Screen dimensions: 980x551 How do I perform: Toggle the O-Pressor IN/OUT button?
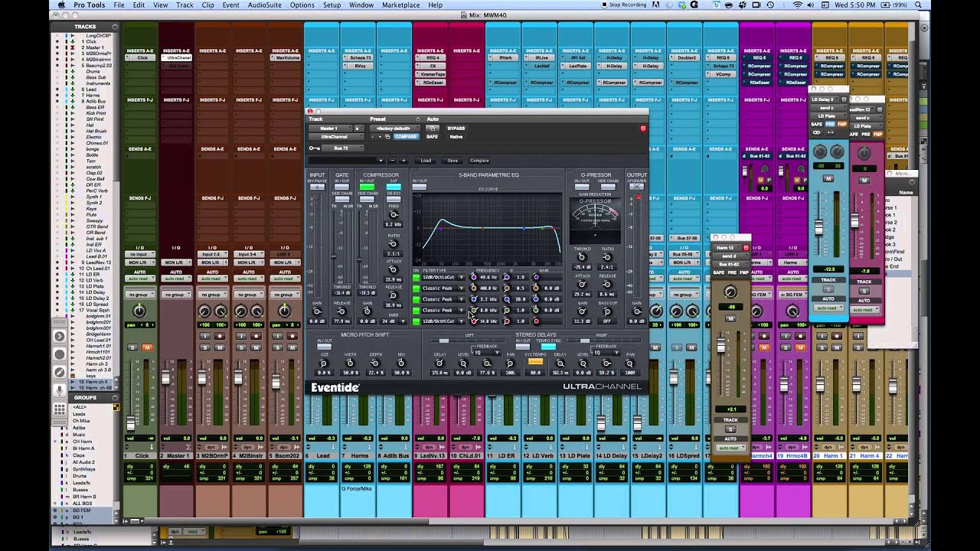pos(583,187)
